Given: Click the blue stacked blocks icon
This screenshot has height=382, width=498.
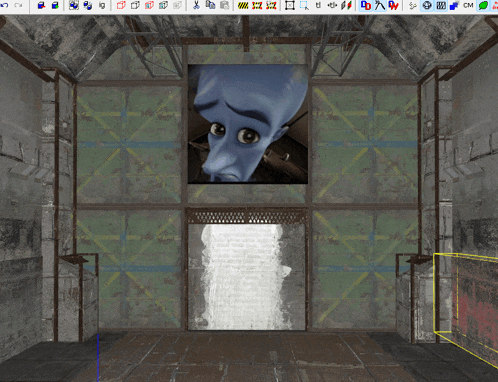Looking at the screenshot, I should pyautogui.click(x=454, y=5).
